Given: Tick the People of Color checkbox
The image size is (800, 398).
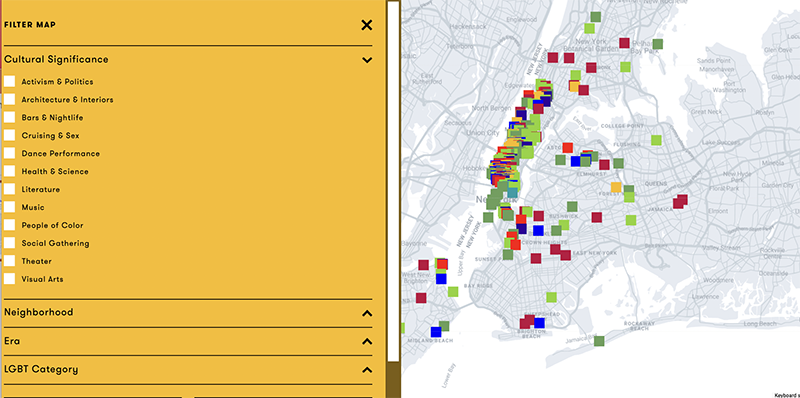Looking at the screenshot, I should pos(9,225).
